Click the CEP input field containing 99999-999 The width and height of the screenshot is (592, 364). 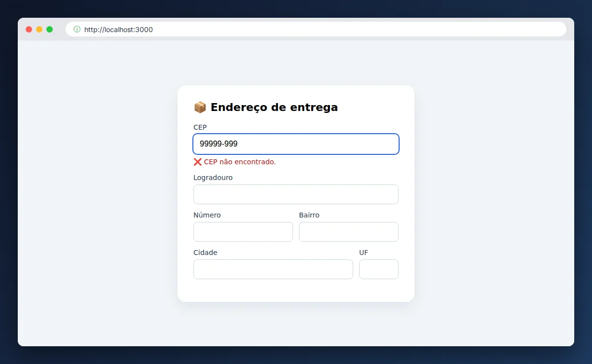coord(296,144)
